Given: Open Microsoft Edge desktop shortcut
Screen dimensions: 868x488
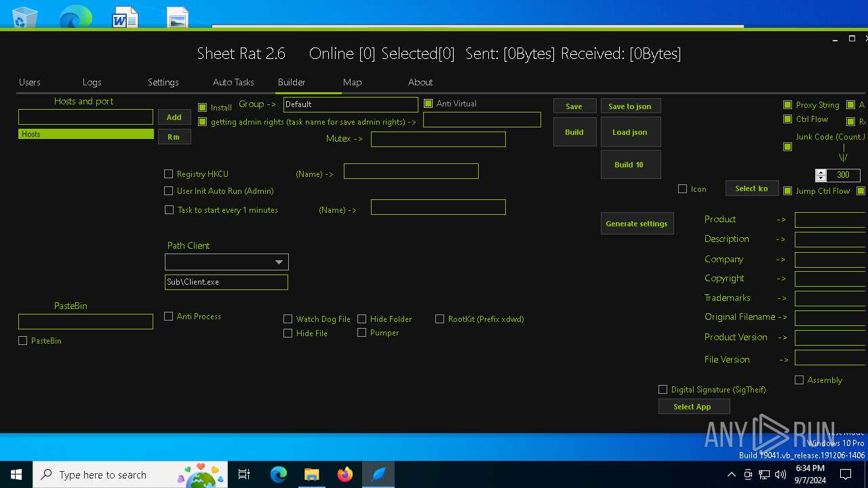Looking at the screenshot, I should (75, 16).
